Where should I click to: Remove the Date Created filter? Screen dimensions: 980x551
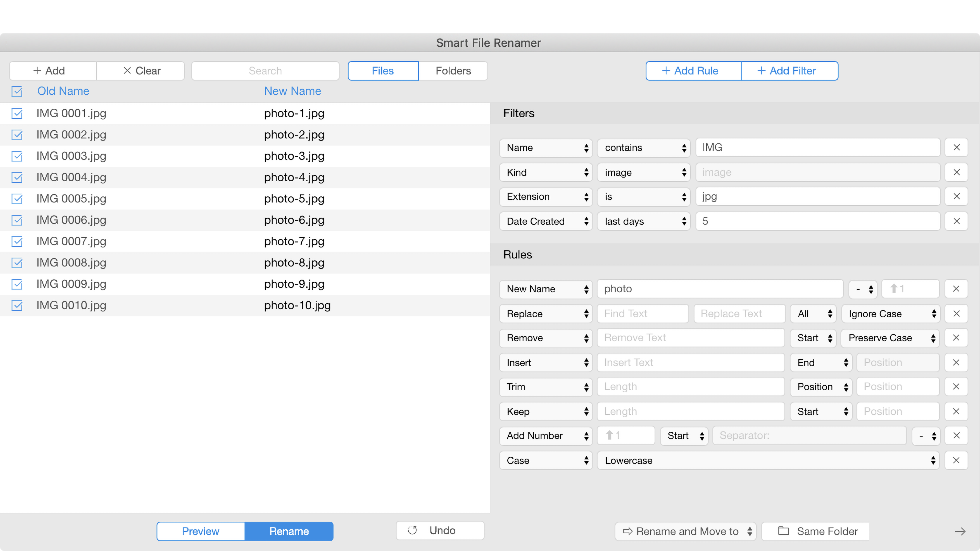956,221
